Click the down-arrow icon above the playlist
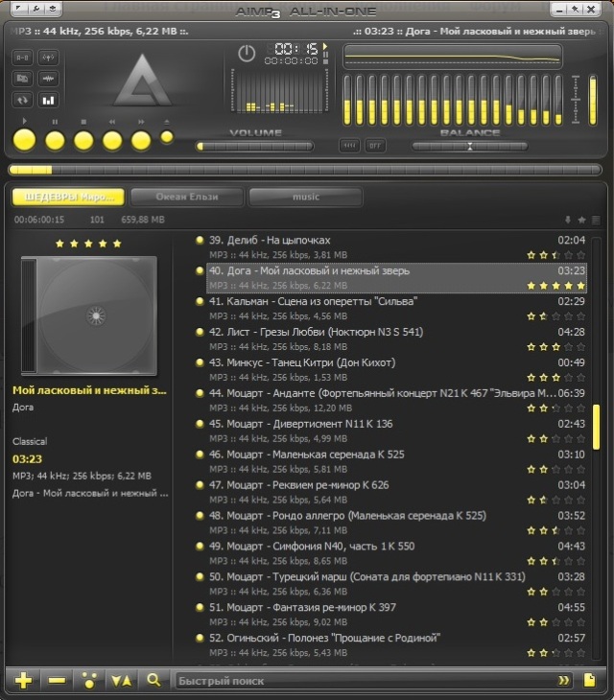The height and width of the screenshot is (700, 614). click(x=568, y=220)
